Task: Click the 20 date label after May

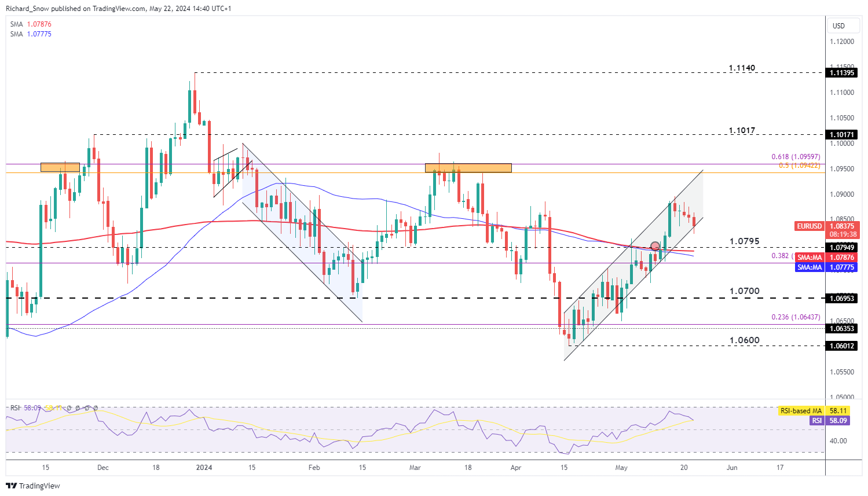Action: pyautogui.click(x=684, y=468)
